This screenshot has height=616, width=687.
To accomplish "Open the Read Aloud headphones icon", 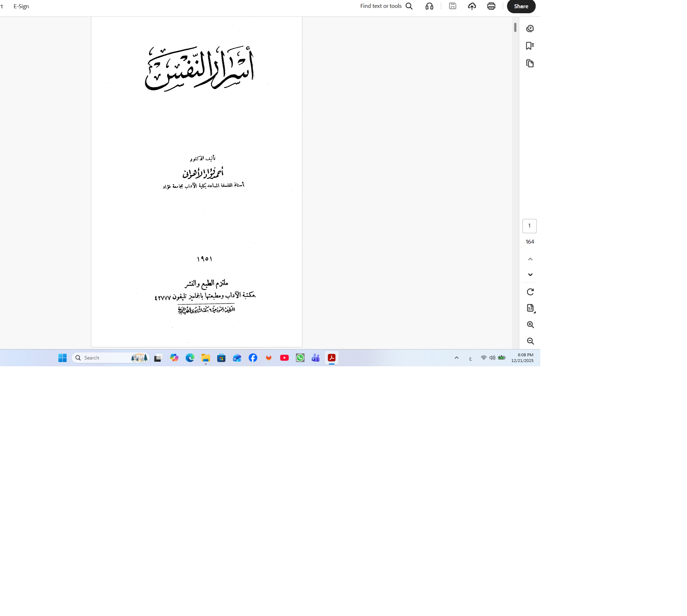I will (x=429, y=6).
